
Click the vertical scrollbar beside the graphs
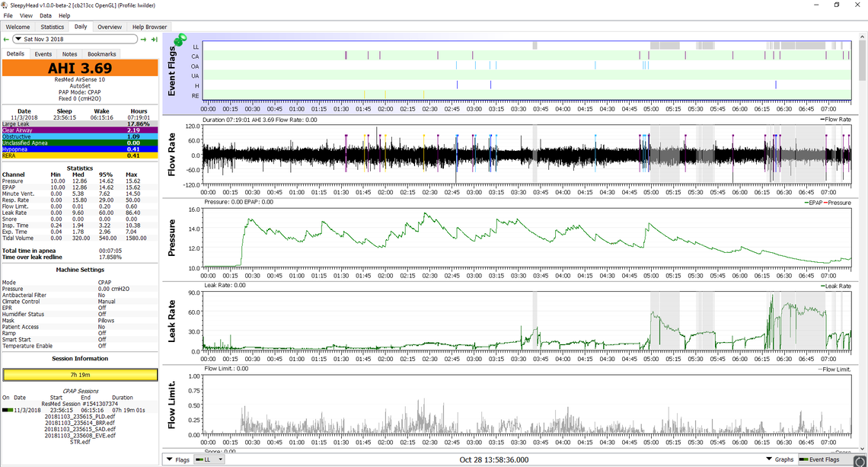[862, 229]
